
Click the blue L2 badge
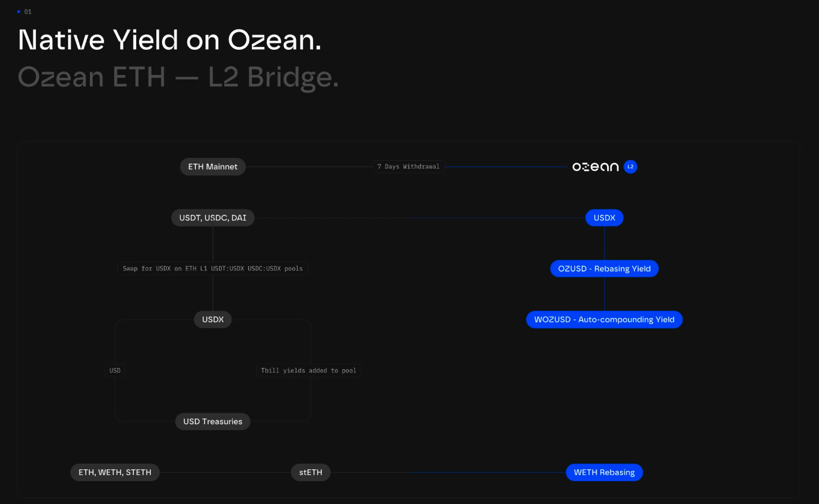click(x=630, y=167)
